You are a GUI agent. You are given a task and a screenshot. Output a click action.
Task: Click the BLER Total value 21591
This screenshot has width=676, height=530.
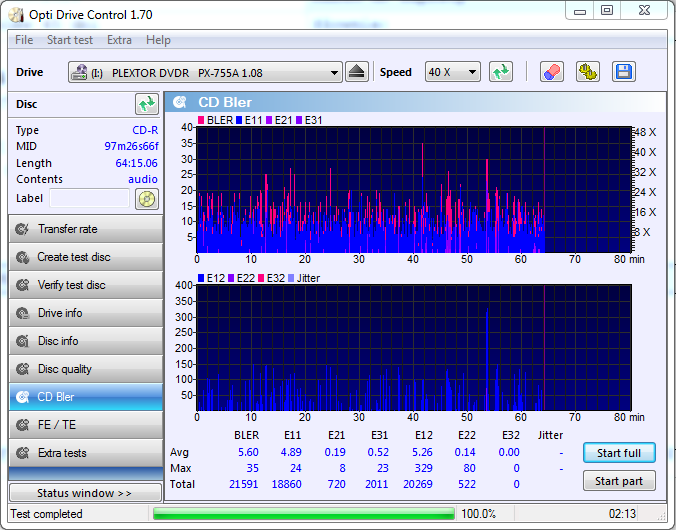[x=244, y=484]
